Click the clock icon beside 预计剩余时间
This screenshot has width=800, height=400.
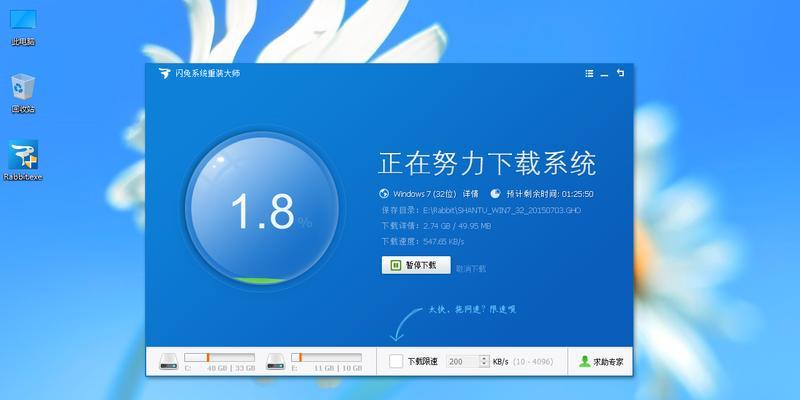(x=495, y=194)
